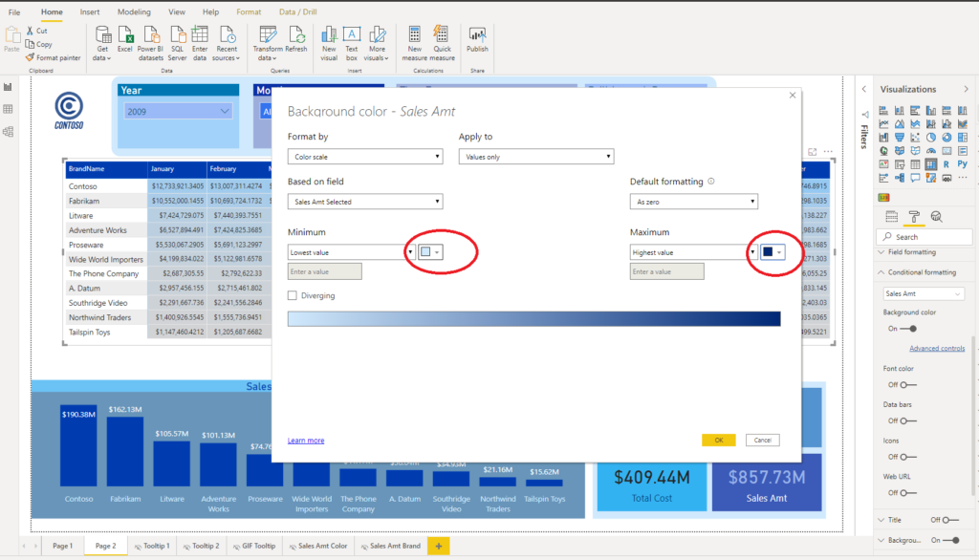Viewport: 979px width, 560px height.
Task: Open the Analytics magnifier tab
Action: [936, 217]
